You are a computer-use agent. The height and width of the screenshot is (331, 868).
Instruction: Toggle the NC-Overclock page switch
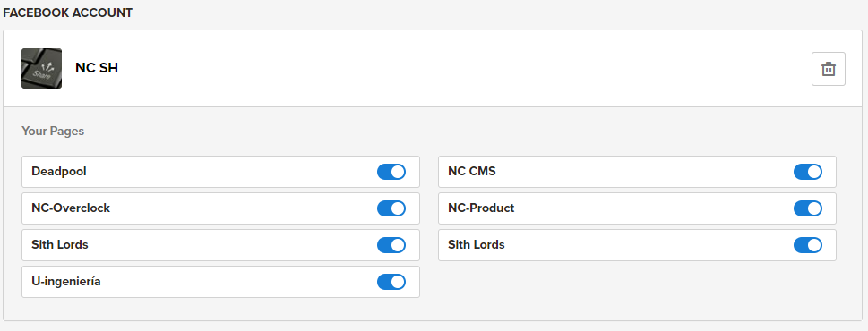[x=391, y=208]
